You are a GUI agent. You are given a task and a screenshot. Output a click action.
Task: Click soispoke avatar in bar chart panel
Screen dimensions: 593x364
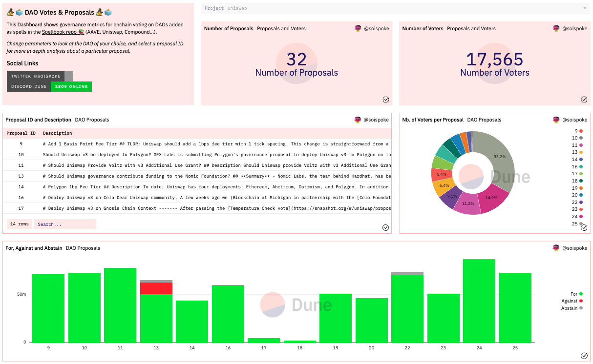tap(556, 248)
